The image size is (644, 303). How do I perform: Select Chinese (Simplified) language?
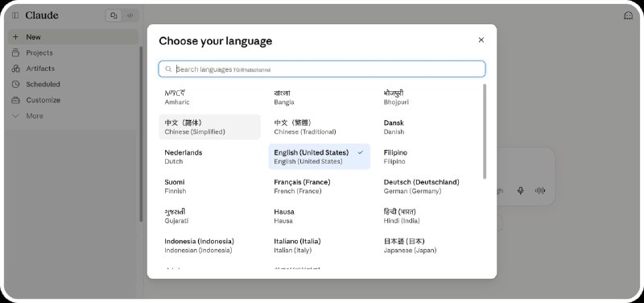(x=209, y=127)
